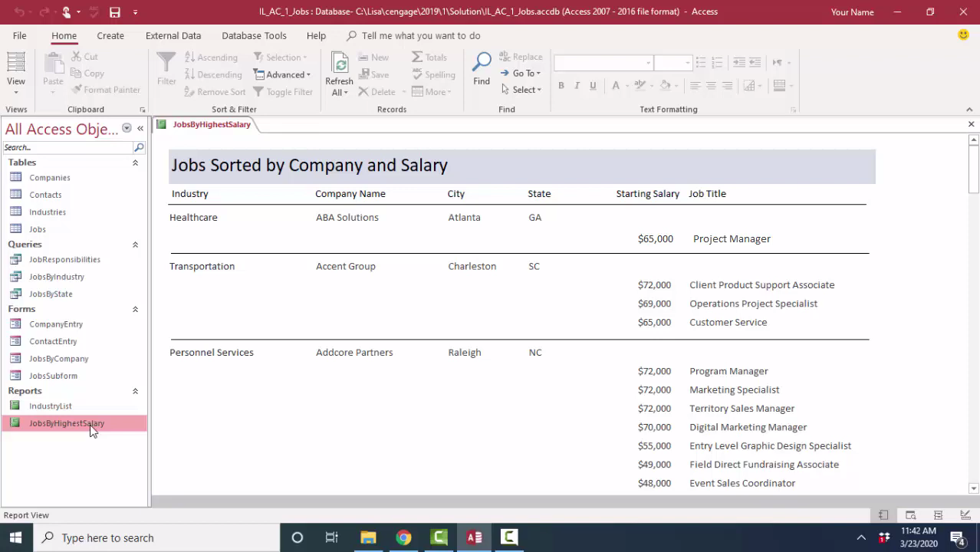Image resolution: width=980 pixels, height=552 pixels.
Task: Click the Tell me search box
Action: tap(420, 35)
